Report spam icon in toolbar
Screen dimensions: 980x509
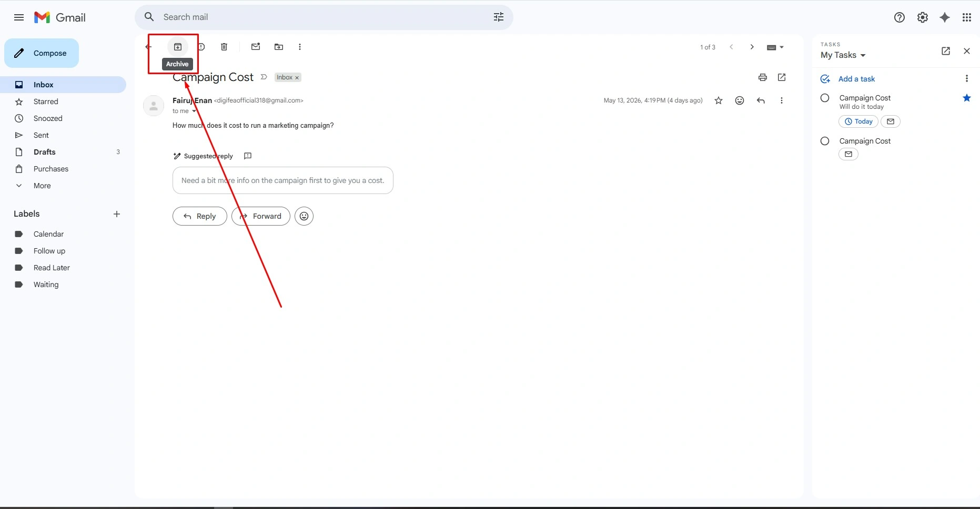[202, 47]
